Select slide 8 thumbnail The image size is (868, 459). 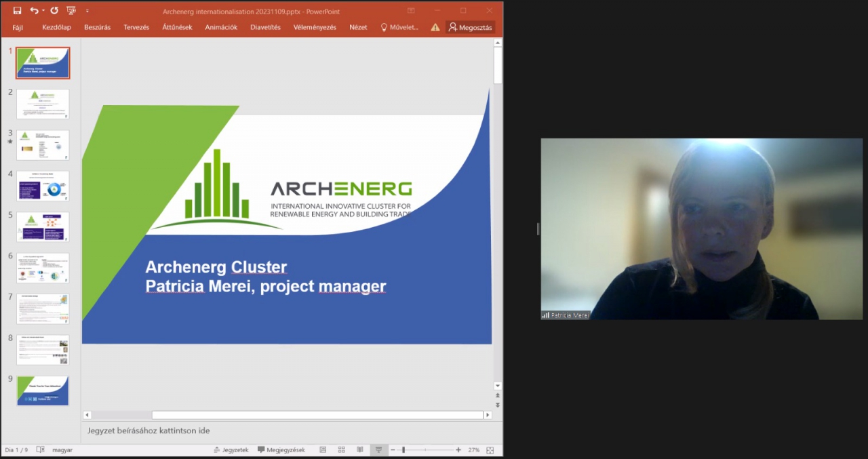click(x=43, y=350)
